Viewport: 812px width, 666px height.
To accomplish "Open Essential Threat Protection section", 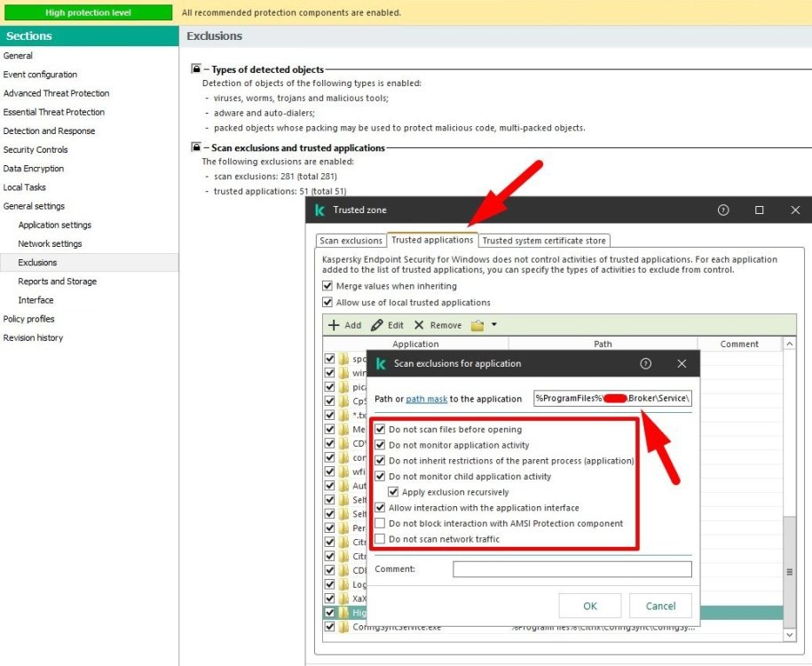I will pos(53,112).
